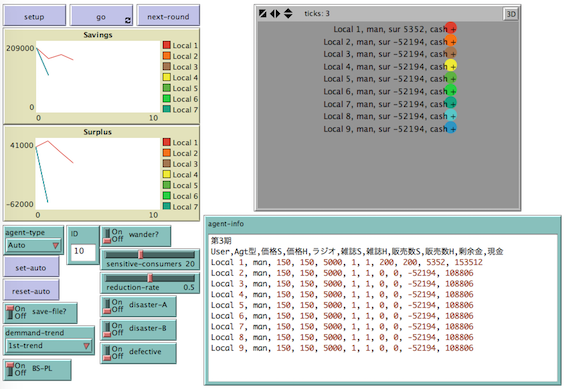Select the yellow Local 4 agent circle
567x389 pixels.
tap(451, 65)
